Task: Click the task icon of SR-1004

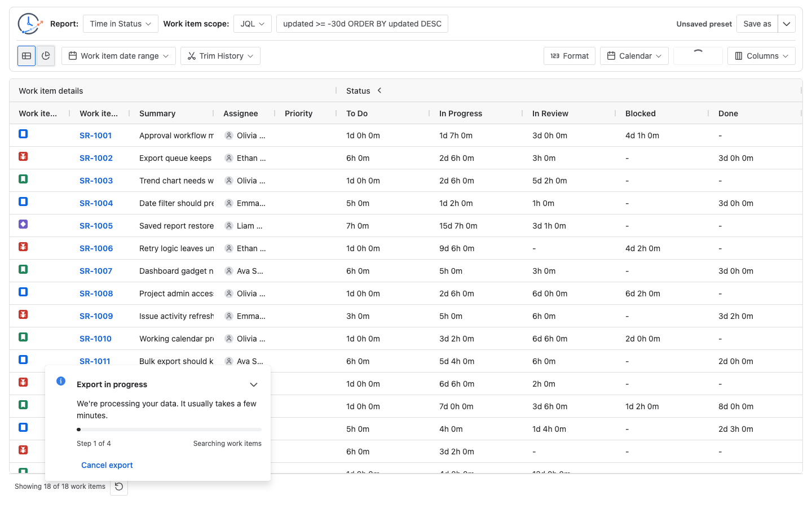Action: (23, 202)
